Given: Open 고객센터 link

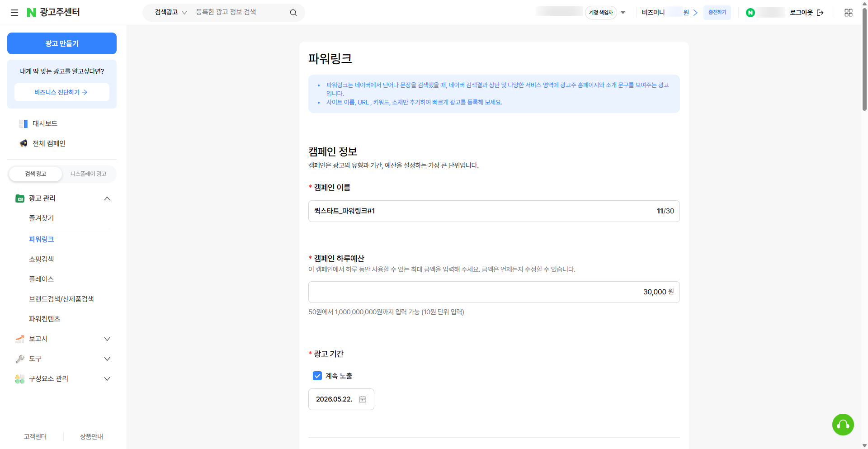Looking at the screenshot, I should pos(35,436).
